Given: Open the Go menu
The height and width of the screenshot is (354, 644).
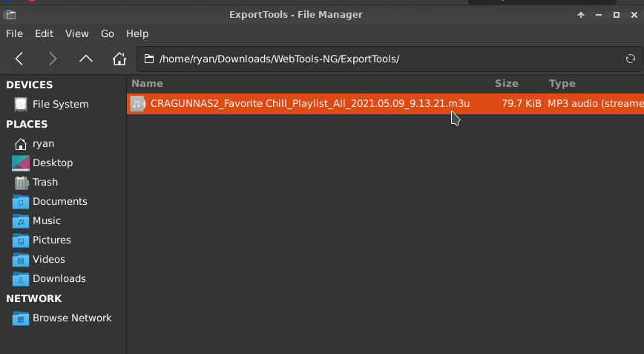Looking at the screenshot, I should coord(108,33).
